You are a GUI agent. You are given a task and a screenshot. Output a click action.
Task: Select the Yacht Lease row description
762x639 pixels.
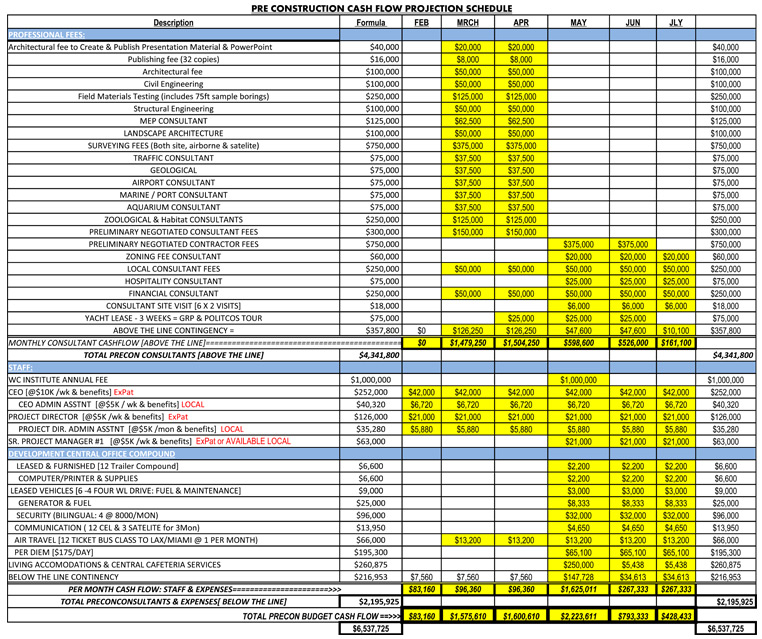174,318
